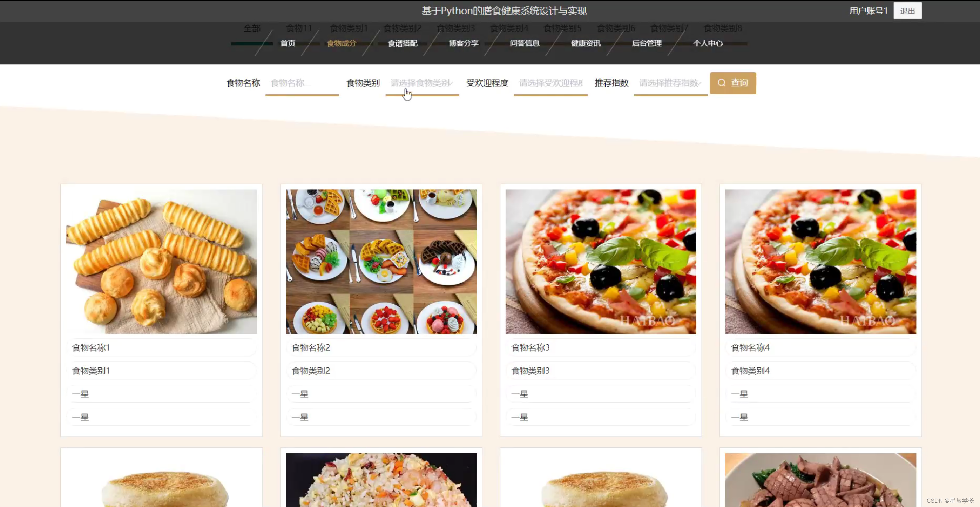
Task: Open the waffle plates image of 食物名称2
Action: (381, 262)
